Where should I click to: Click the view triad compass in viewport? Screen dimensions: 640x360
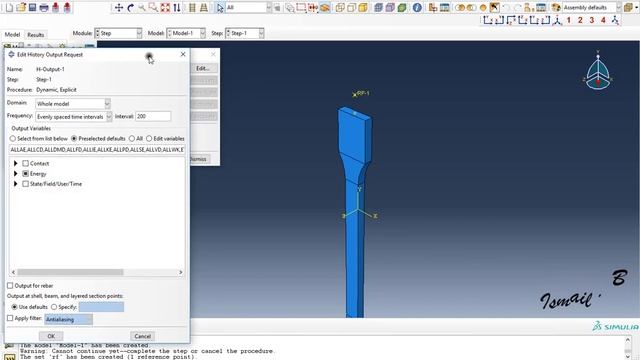[598, 71]
